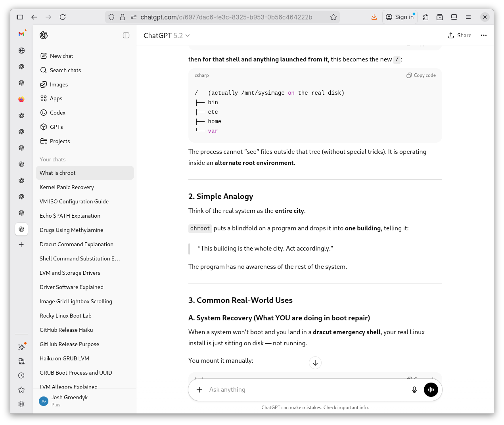Open the three-dot conversation options menu
This screenshot has width=504, height=425.
tap(484, 35)
